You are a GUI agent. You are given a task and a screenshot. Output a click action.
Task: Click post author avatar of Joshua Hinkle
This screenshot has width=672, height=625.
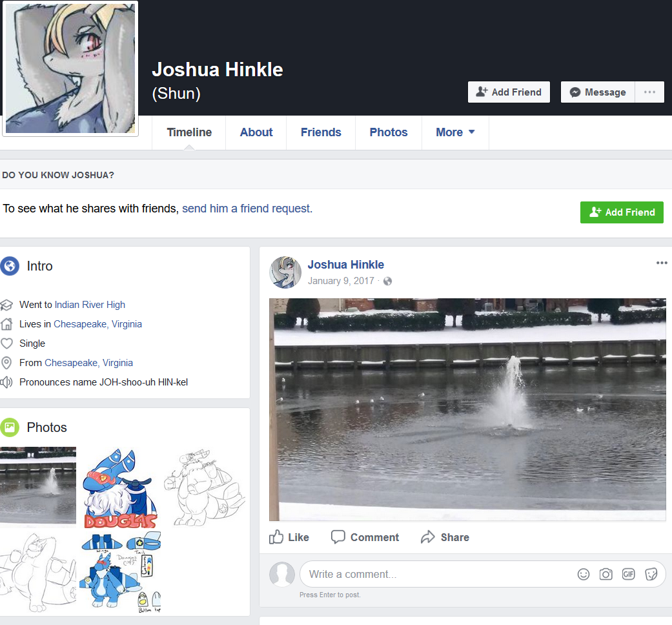(x=285, y=272)
